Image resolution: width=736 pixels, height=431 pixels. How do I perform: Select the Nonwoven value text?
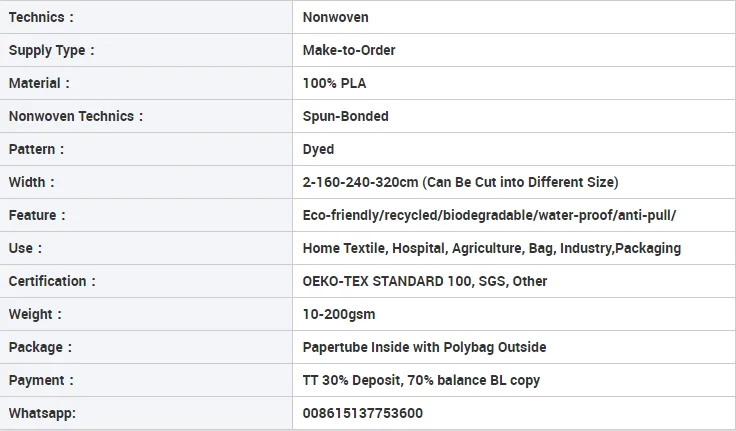click(x=335, y=18)
